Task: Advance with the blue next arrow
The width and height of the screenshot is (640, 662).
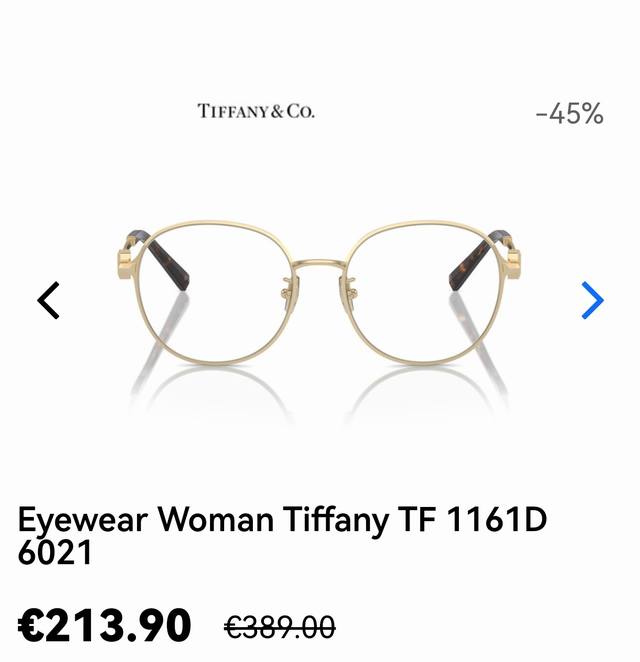Action: click(x=592, y=300)
